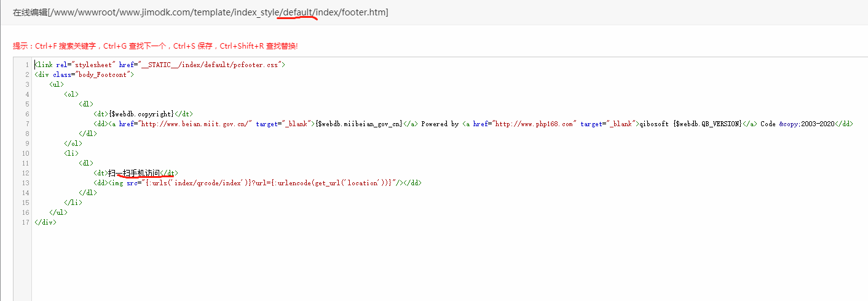
Task: Click line number 17 in the gutter
Action: (x=26, y=222)
